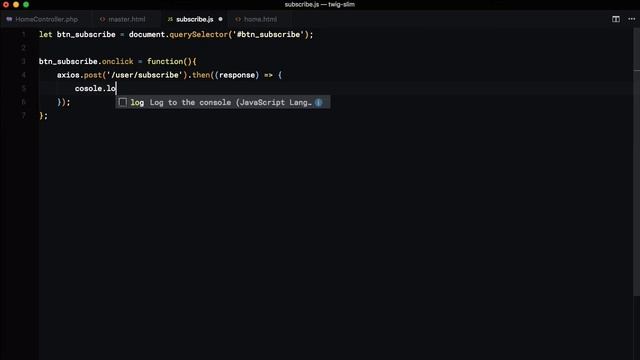Select the subscribe.js tab
This screenshot has width=640, height=360.
click(195, 19)
